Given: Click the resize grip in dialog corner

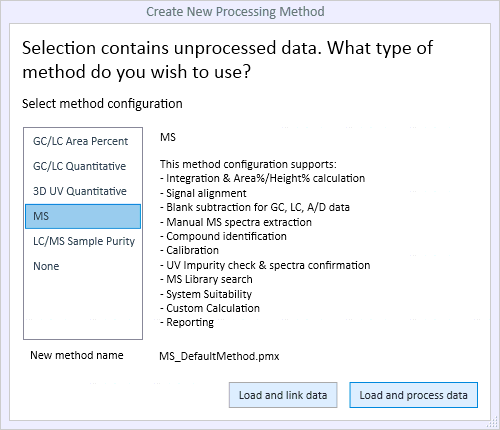Looking at the screenshot, I should (492, 422).
